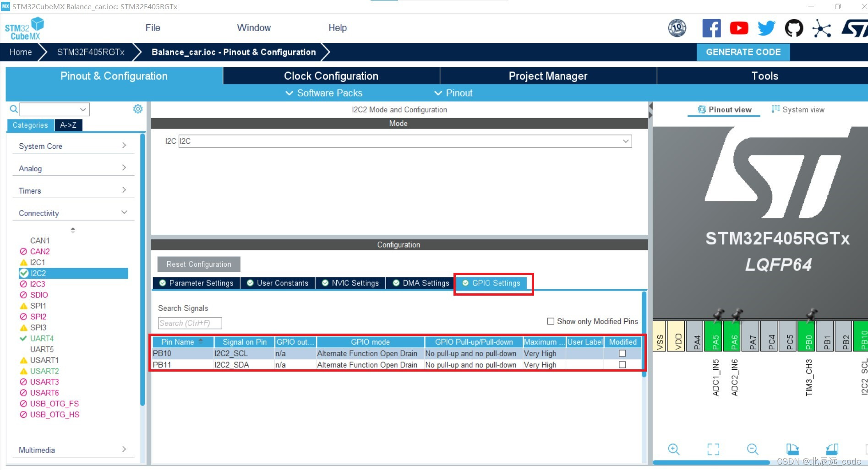Click the 10-year anniversary badge icon
Viewport: 868px width, 470px height.
[x=677, y=28]
